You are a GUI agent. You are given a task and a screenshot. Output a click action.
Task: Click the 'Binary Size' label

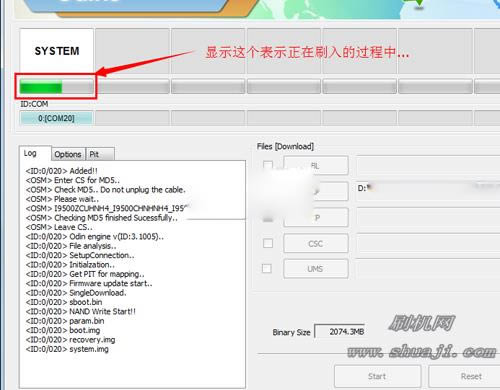coord(291,332)
